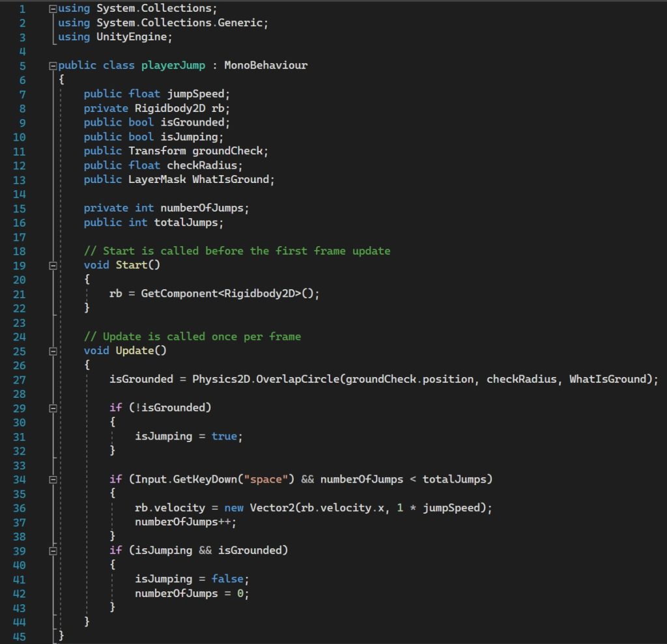Collapse the using directives block at line 1
The width and height of the screenshot is (667, 644).
pyautogui.click(x=53, y=9)
